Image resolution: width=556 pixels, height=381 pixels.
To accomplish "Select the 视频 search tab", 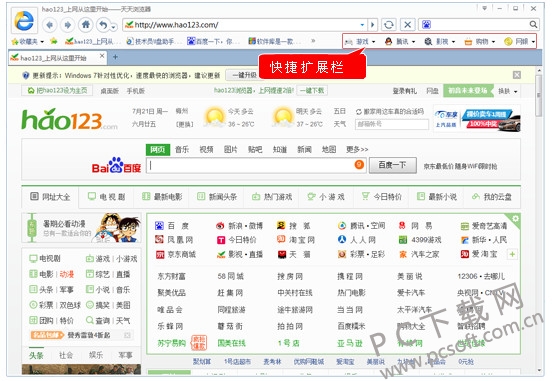I will [206, 150].
